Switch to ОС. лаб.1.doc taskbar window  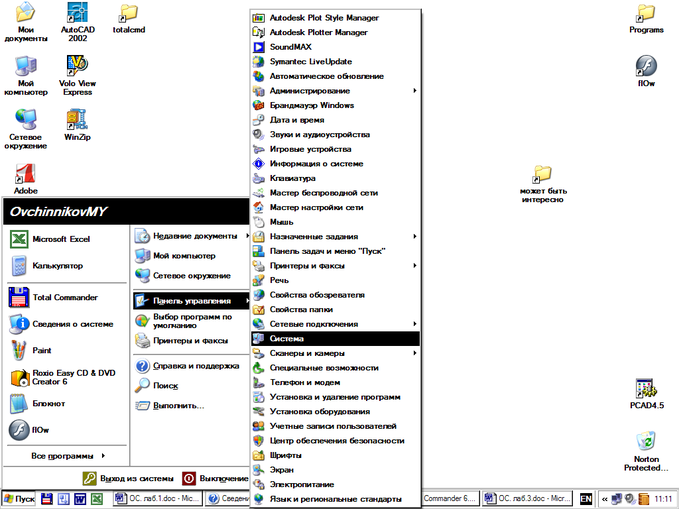158,499
